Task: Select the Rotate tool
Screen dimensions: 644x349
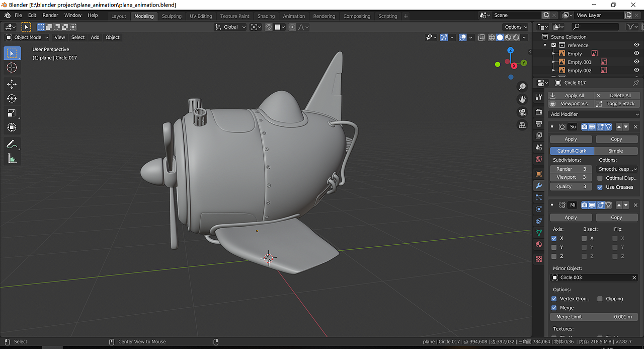Action: pyautogui.click(x=12, y=99)
